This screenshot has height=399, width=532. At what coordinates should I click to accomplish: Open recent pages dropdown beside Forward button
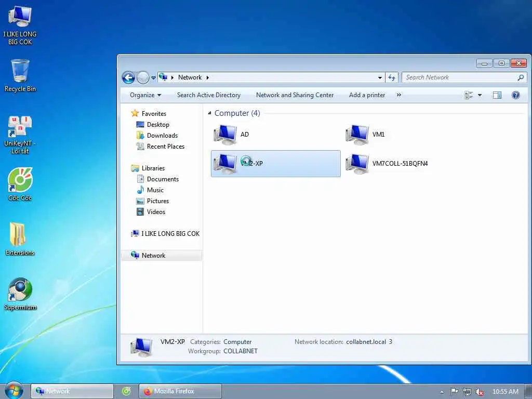(153, 78)
